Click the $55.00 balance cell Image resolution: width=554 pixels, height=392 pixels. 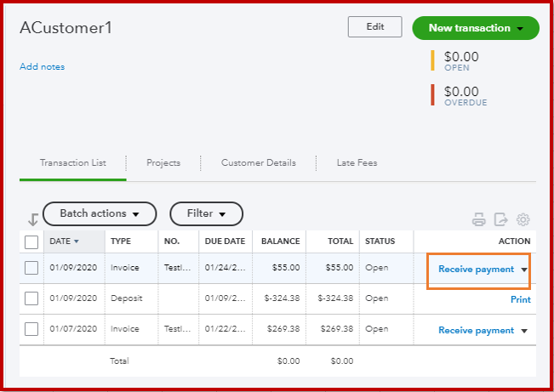(286, 268)
